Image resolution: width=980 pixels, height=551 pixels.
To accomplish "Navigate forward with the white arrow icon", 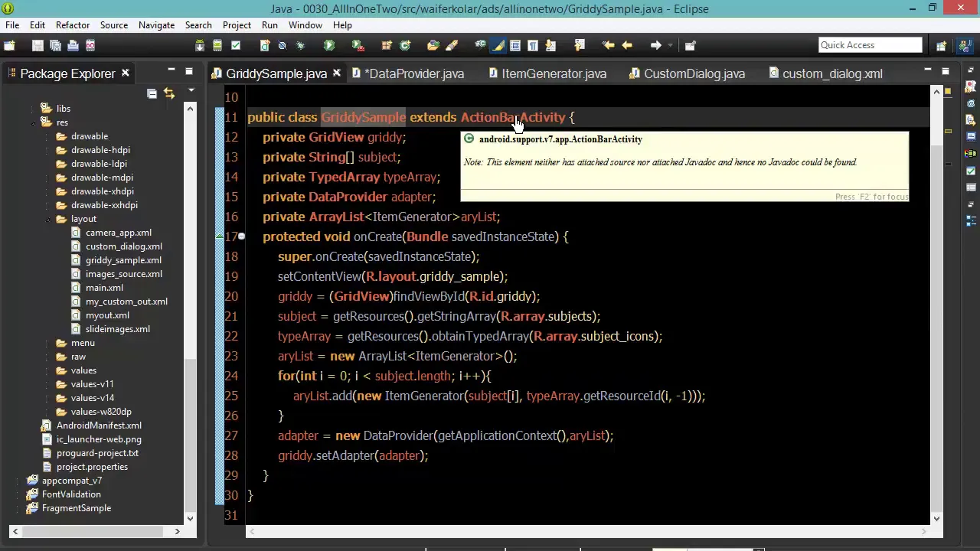I will coord(656,45).
